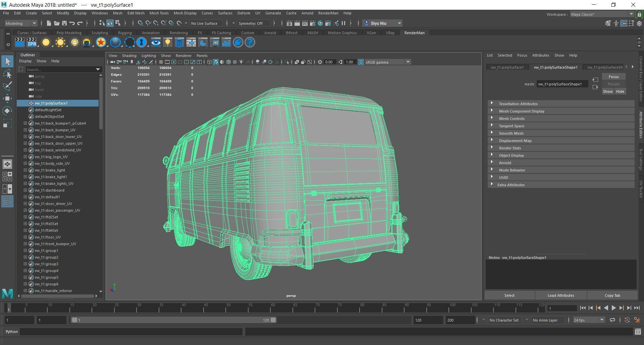Switch to vw_t1:polySurface1 attribute tab
The width and height of the screenshot is (644, 345).
507,67
